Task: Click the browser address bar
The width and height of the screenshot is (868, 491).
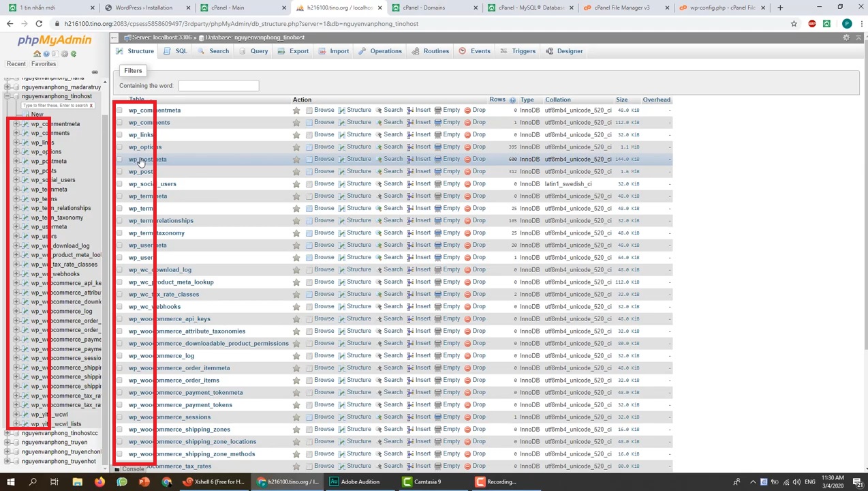Action: click(x=422, y=24)
